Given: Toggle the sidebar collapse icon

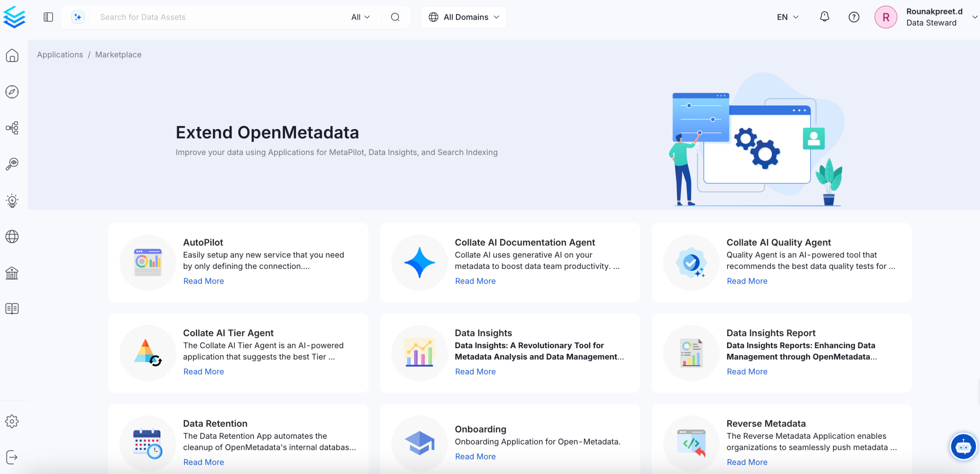Looking at the screenshot, I should tap(48, 17).
